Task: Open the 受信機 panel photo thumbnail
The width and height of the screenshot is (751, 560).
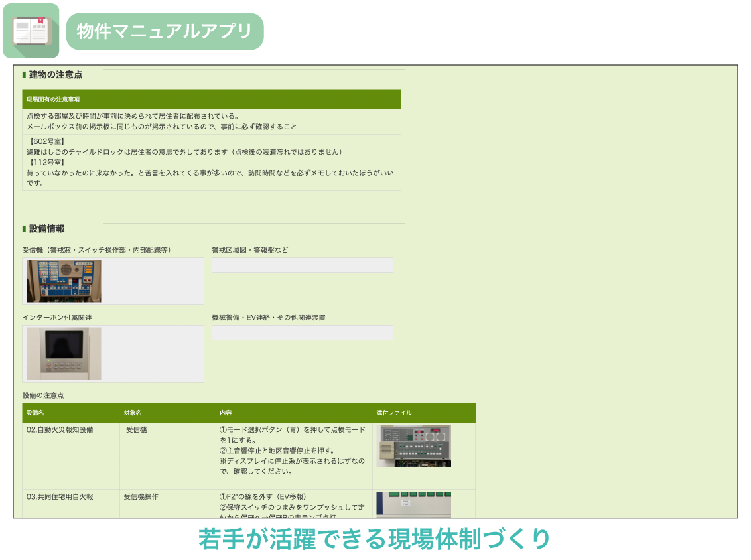Action: (x=64, y=281)
